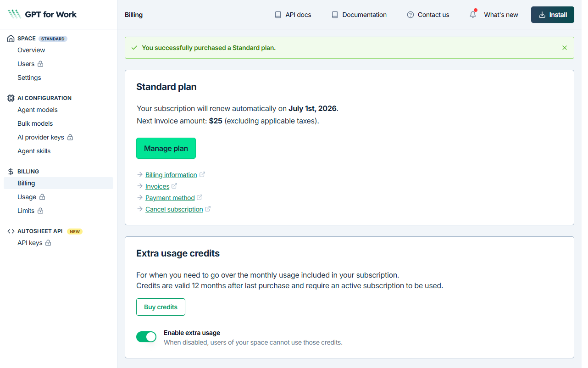Open API docs link in header
Screen dimensions: 588x368
(293, 15)
